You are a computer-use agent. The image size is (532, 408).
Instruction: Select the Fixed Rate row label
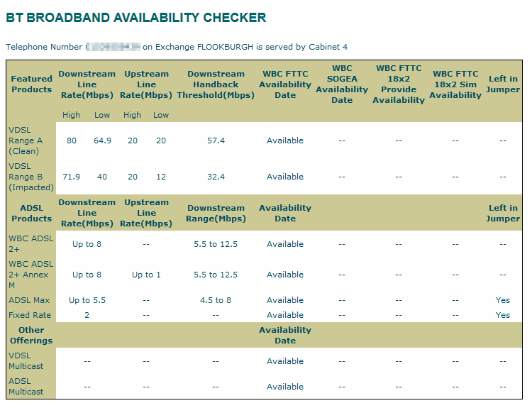tap(30, 315)
